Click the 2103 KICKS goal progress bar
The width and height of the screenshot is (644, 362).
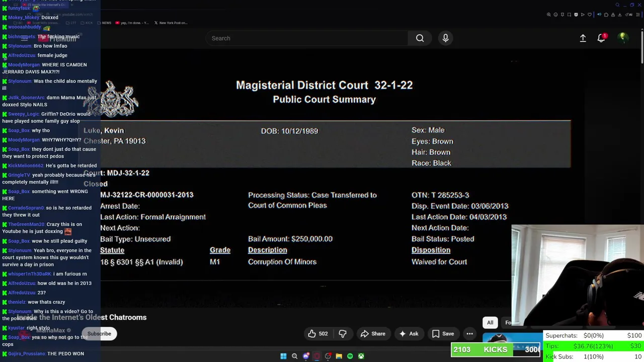click(x=496, y=350)
